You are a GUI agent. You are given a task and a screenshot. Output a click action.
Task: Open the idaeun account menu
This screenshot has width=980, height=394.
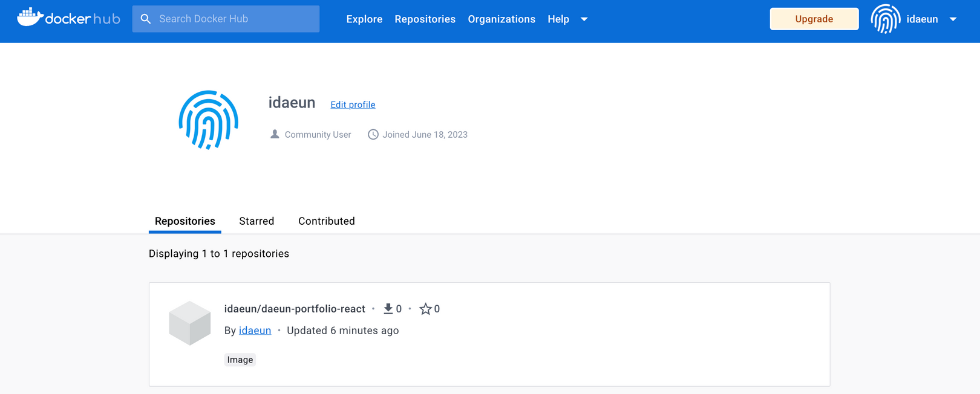[922, 19]
